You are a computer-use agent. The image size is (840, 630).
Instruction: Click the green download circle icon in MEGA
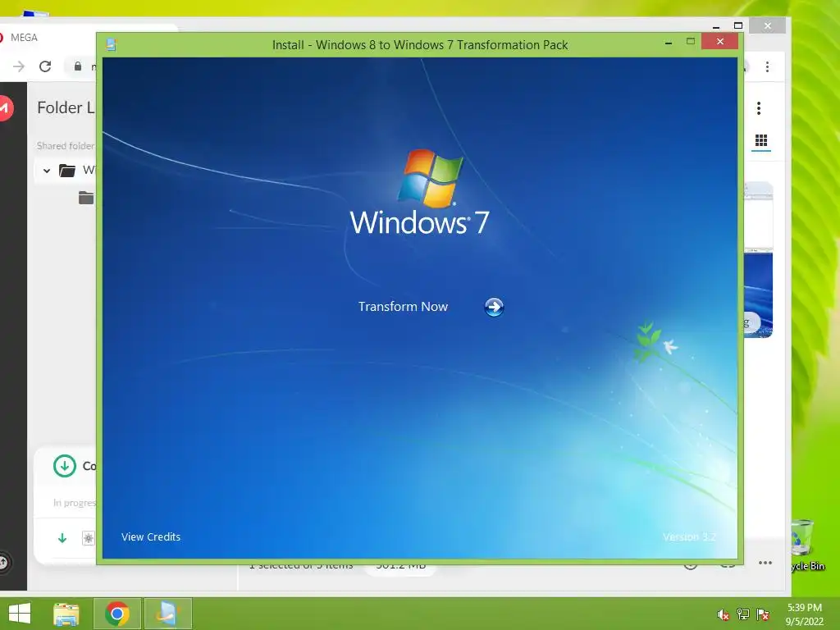click(x=64, y=466)
